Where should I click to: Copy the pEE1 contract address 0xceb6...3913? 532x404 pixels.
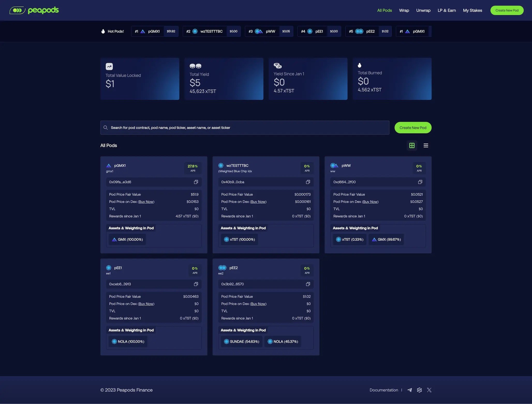click(x=196, y=284)
